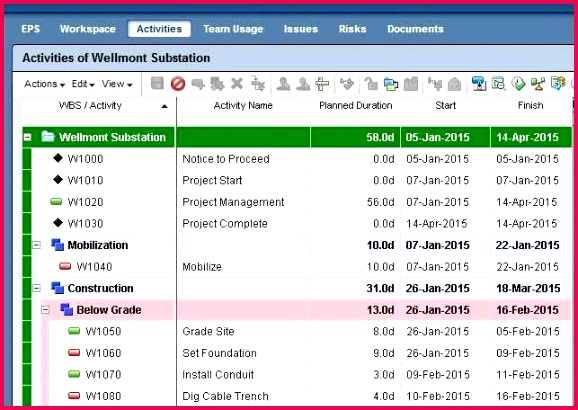The image size is (578, 410).
Task: Click the clock with green checkmark icon
Action: coord(518,84)
